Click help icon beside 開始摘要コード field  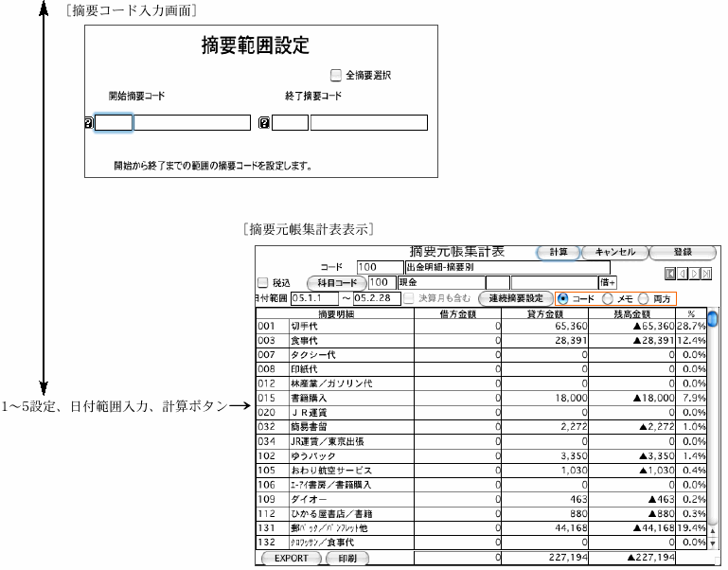89,122
